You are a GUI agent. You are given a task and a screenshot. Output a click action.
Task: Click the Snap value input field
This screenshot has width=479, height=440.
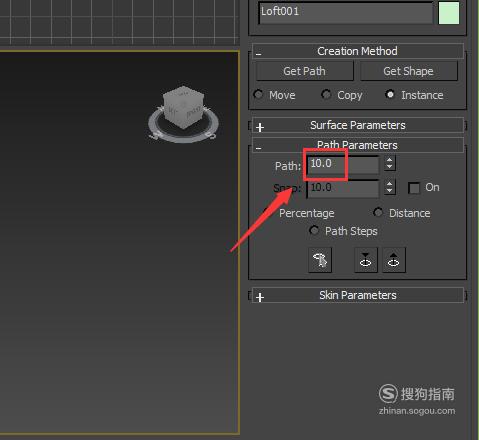coord(343,188)
